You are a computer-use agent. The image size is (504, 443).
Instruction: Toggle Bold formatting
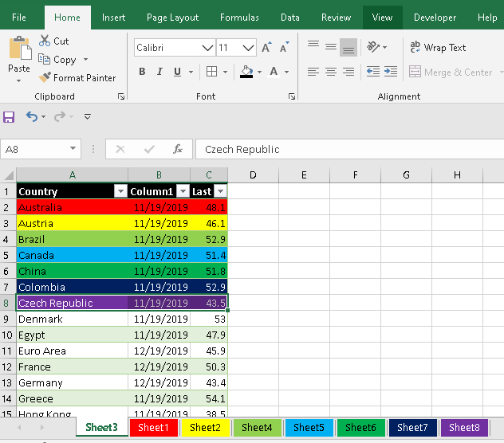(142, 72)
